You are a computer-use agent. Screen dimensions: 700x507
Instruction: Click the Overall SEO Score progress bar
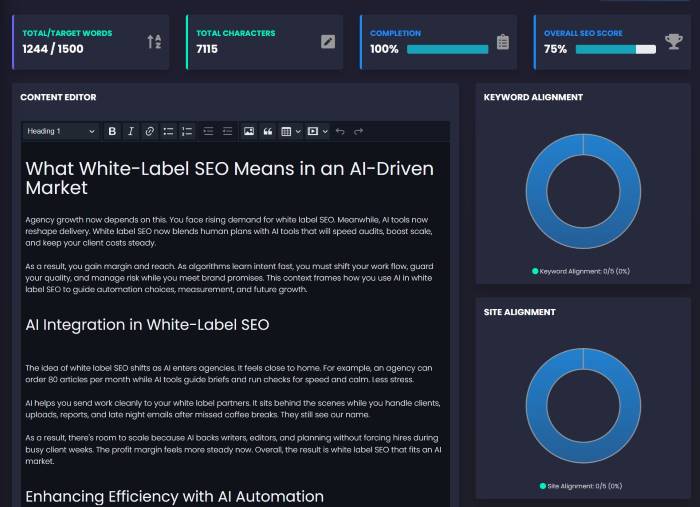(x=615, y=49)
